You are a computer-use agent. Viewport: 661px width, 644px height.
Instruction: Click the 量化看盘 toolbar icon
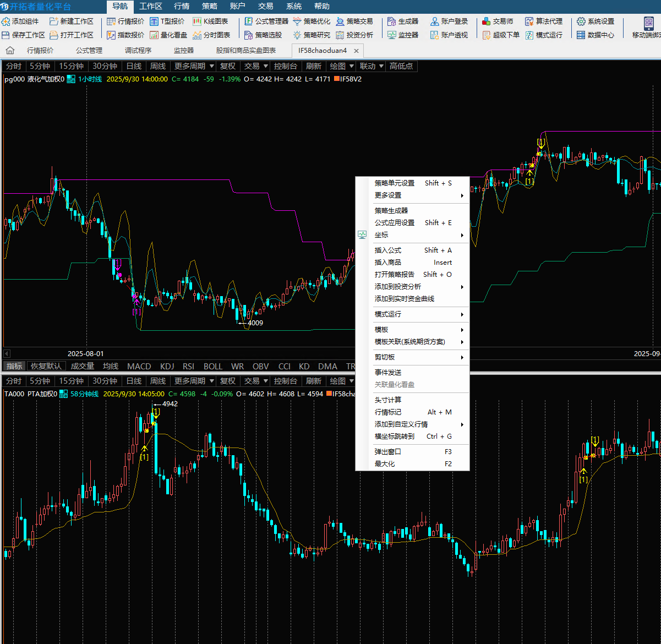click(x=155, y=35)
